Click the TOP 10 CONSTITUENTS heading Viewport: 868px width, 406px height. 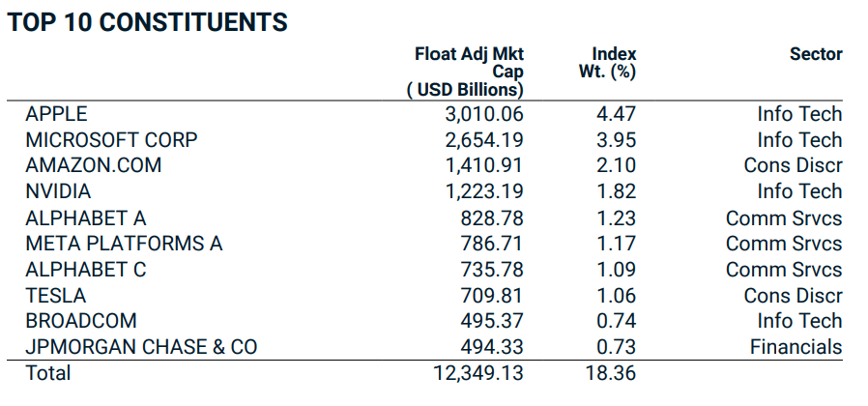(148, 22)
